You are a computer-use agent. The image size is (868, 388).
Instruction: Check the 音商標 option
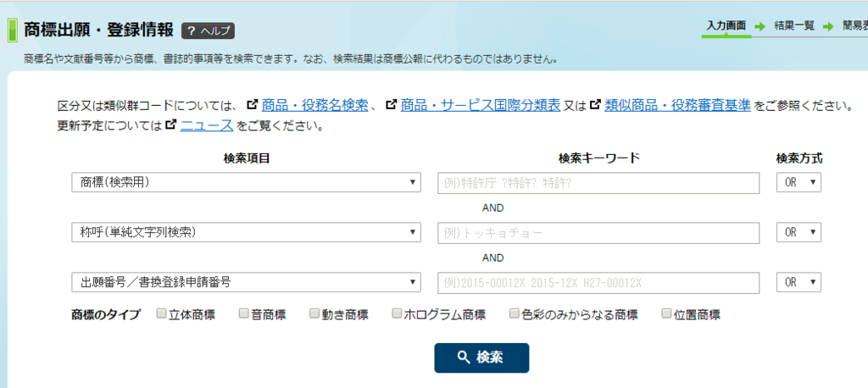click(243, 313)
